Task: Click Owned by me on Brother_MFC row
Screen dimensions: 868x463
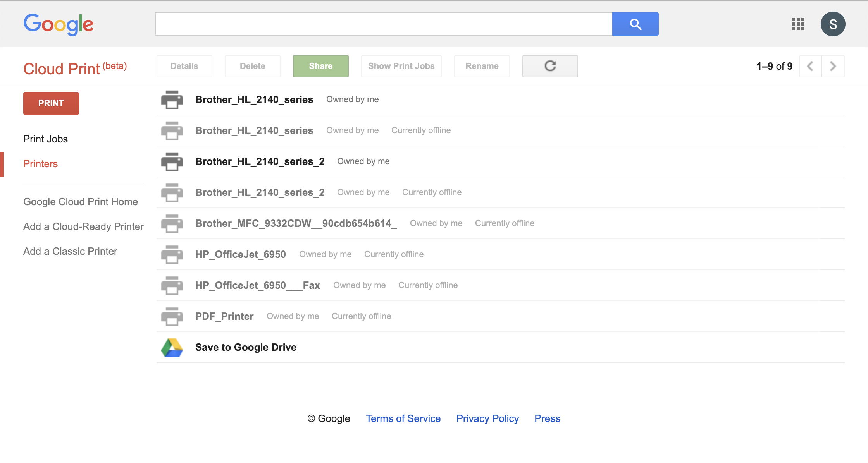Action: 436,223
